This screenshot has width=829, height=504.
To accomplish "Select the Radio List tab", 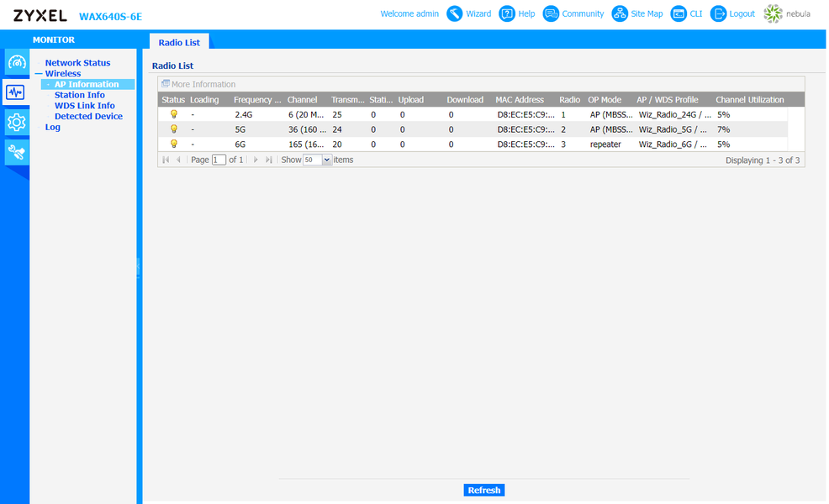I will point(179,42).
